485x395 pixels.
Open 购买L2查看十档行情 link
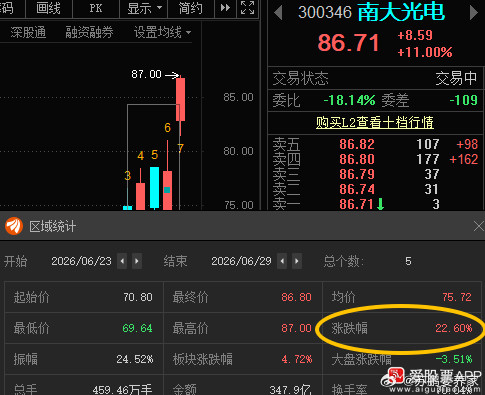coord(375,122)
